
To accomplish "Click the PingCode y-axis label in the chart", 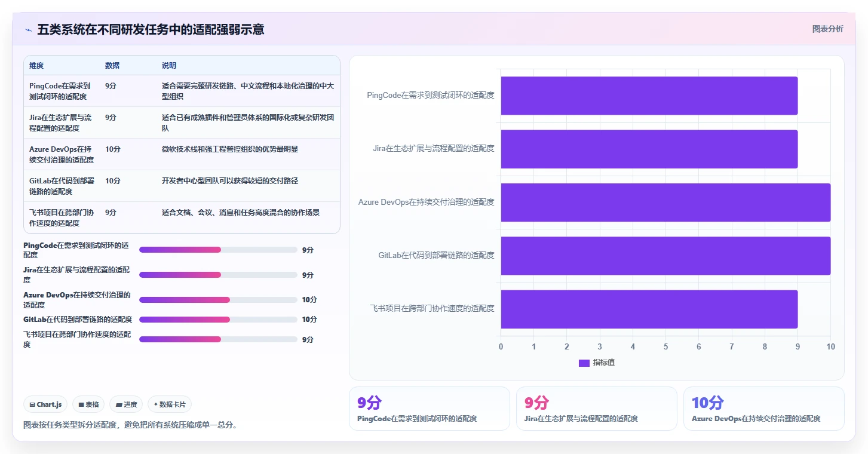I will tap(431, 95).
